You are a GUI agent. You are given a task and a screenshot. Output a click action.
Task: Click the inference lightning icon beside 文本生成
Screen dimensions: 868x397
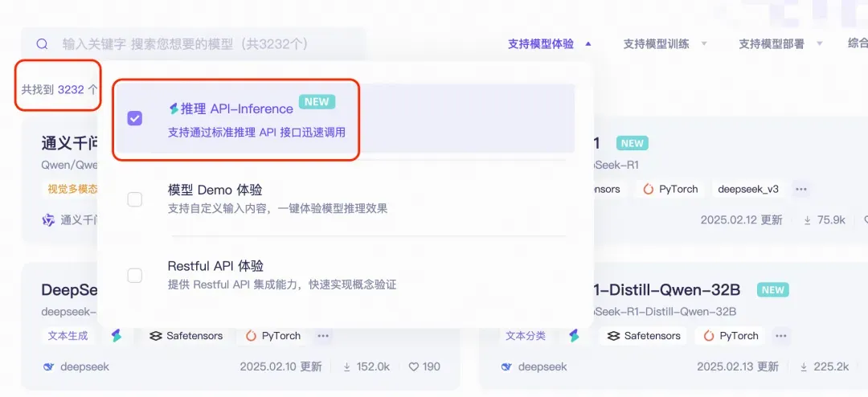(116, 336)
